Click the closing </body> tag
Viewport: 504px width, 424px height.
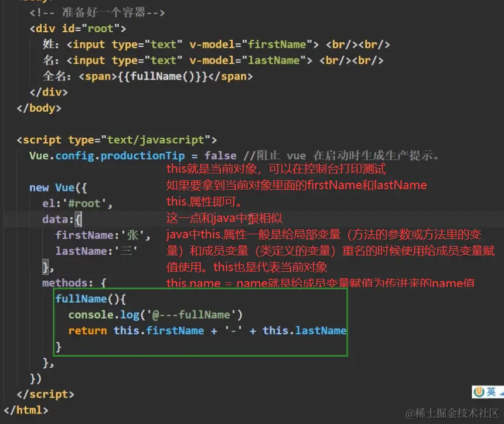[x=39, y=108]
